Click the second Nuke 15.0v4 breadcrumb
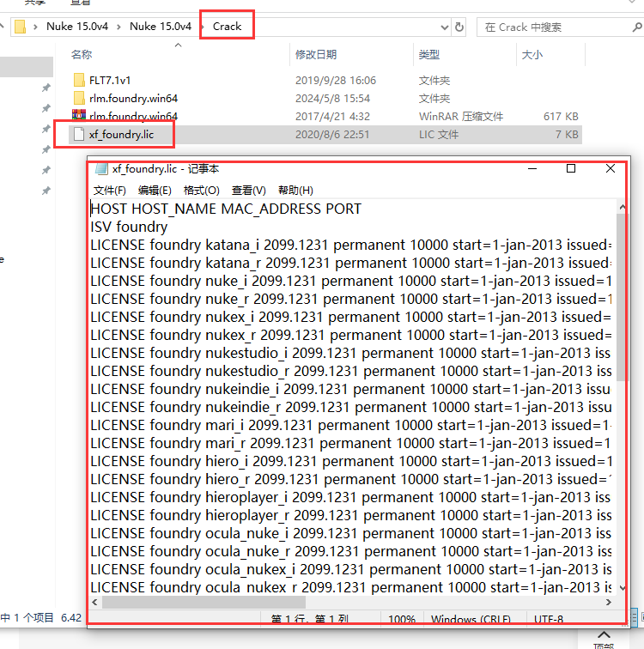The image size is (644, 649). (161, 27)
